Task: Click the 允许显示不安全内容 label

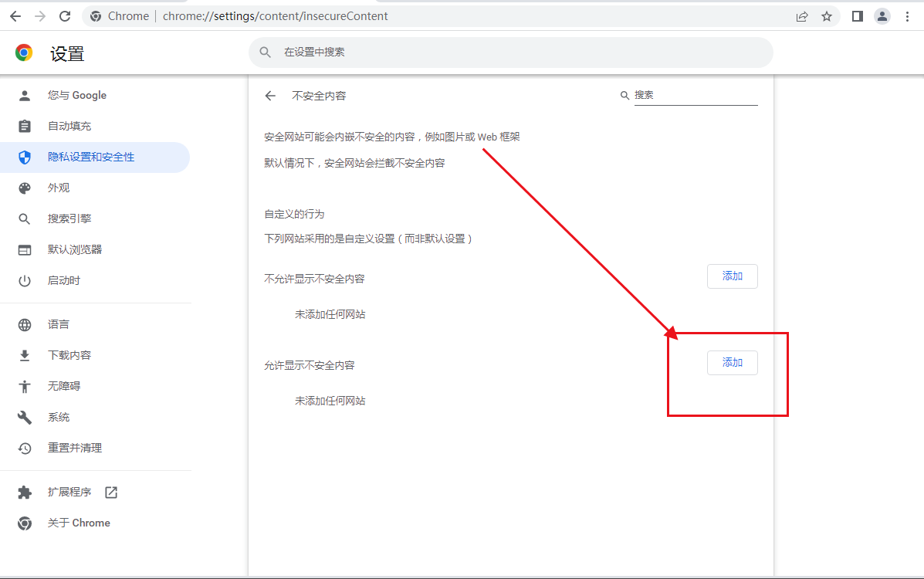Action: tap(310, 366)
